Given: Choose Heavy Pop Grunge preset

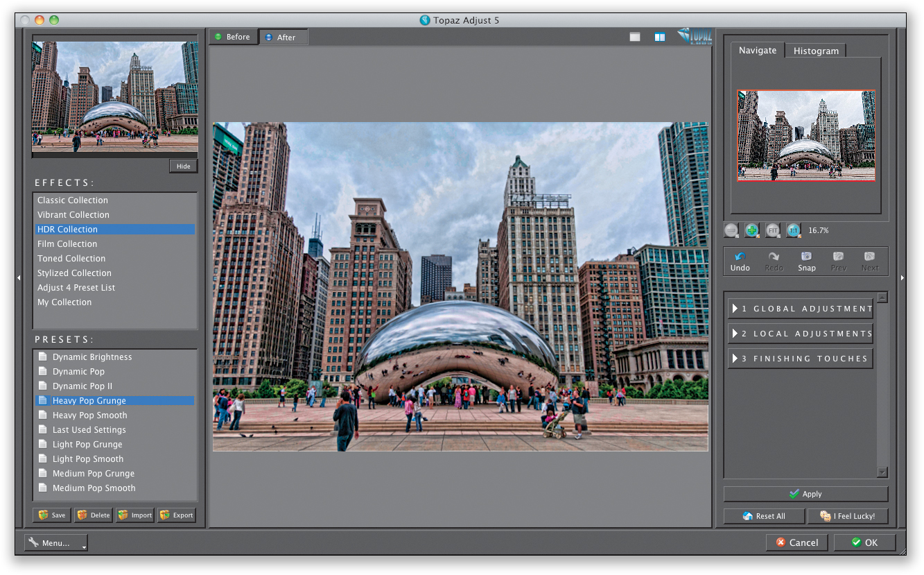Looking at the screenshot, I should (x=115, y=401).
